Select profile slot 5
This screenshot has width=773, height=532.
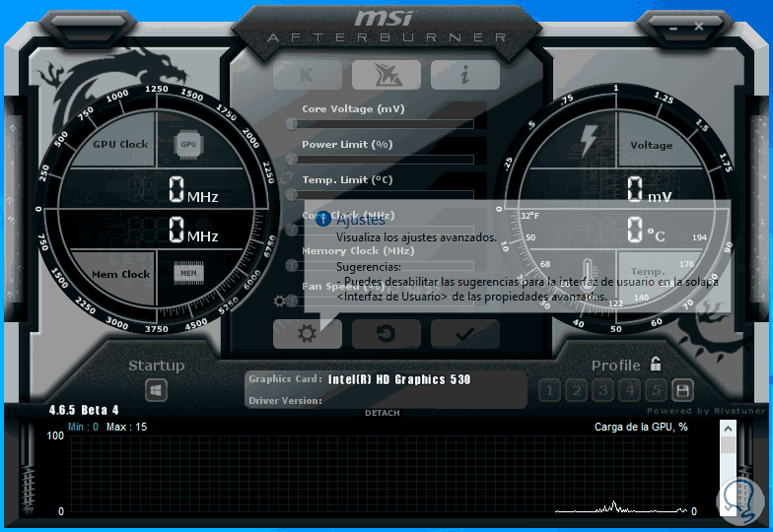click(657, 390)
